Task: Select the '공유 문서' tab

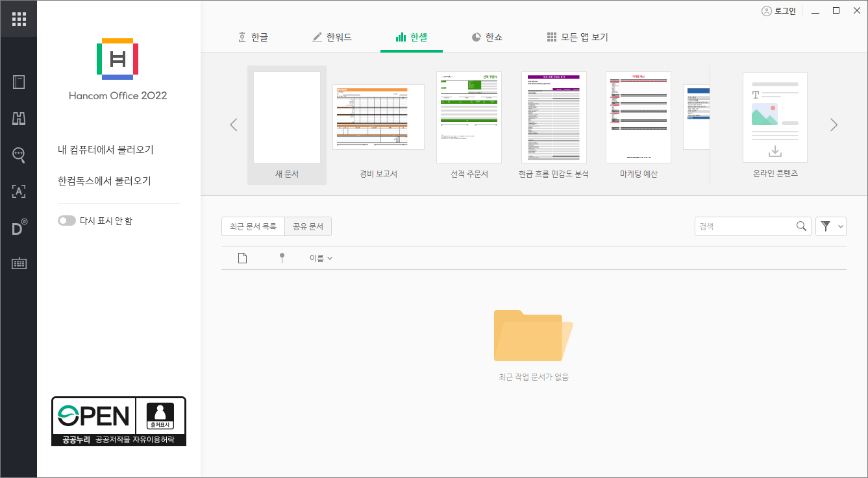Action: click(308, 226)
